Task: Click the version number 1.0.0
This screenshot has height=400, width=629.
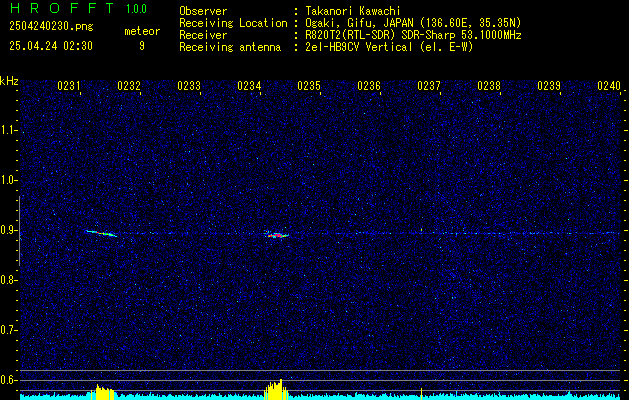Action: tap(136, 9)
